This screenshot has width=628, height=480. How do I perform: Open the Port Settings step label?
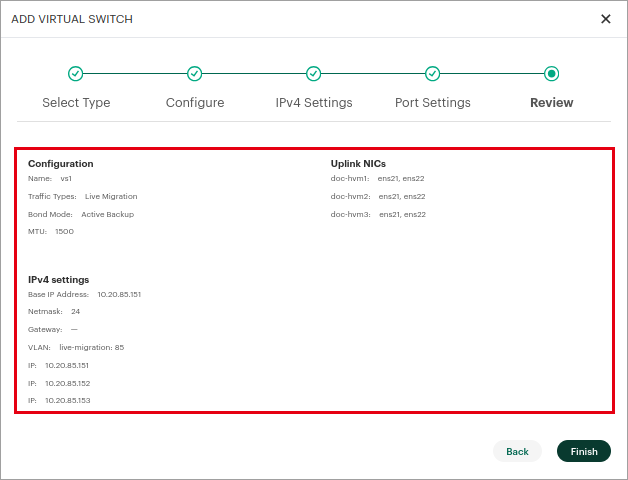click(x=433, y=103)
